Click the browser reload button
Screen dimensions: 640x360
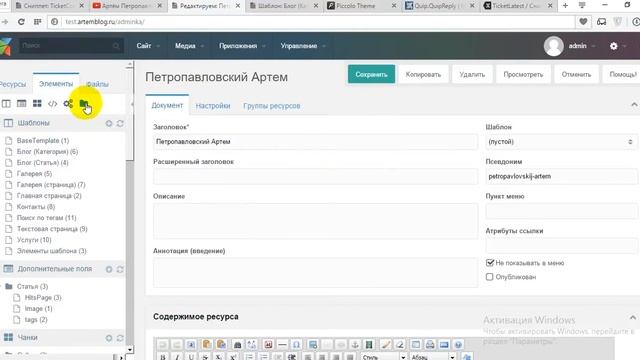(21, 22)
